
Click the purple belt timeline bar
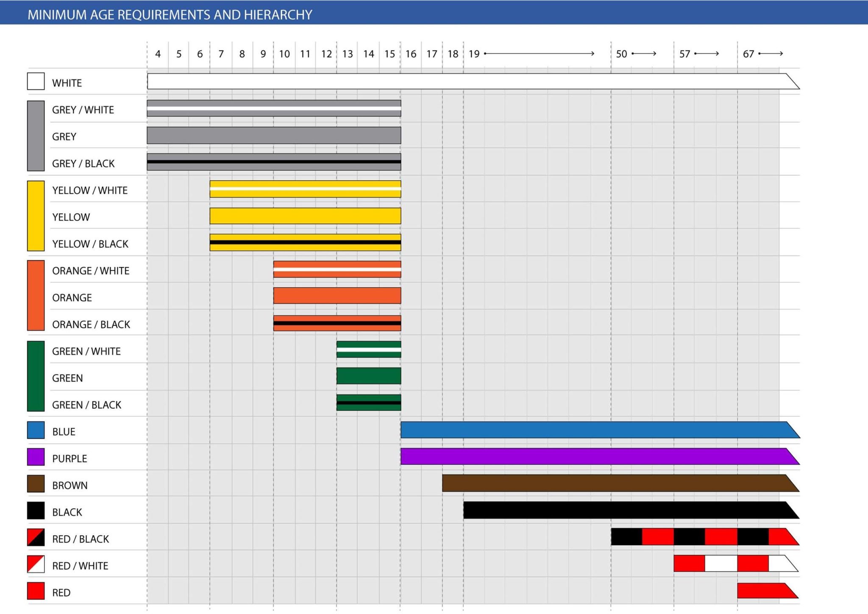[x=600, y=456]
